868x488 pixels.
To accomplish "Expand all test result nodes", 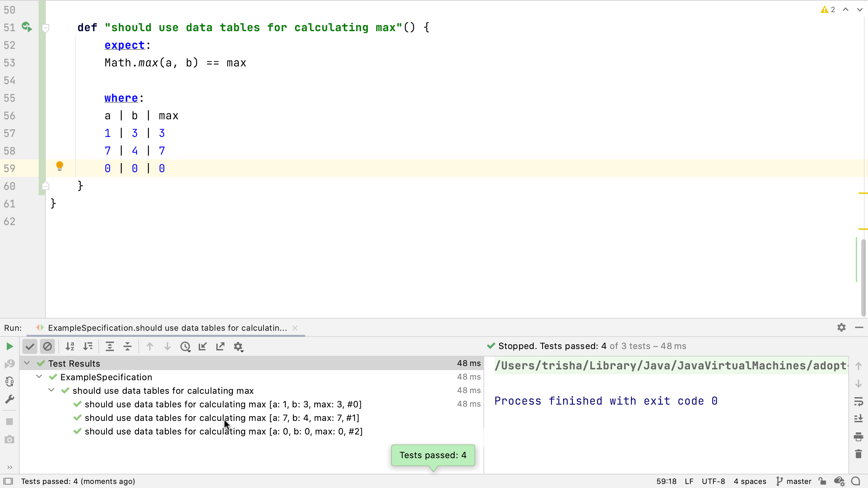I will point(110,346).
